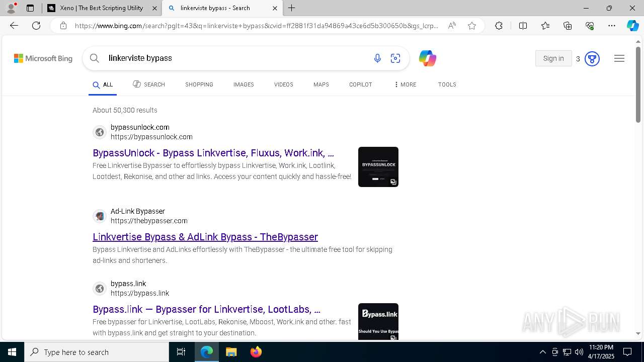The width and height of the screenshot is (644, 362).
Task: Open Browser essentials heart icon
Action: [590, 26]
